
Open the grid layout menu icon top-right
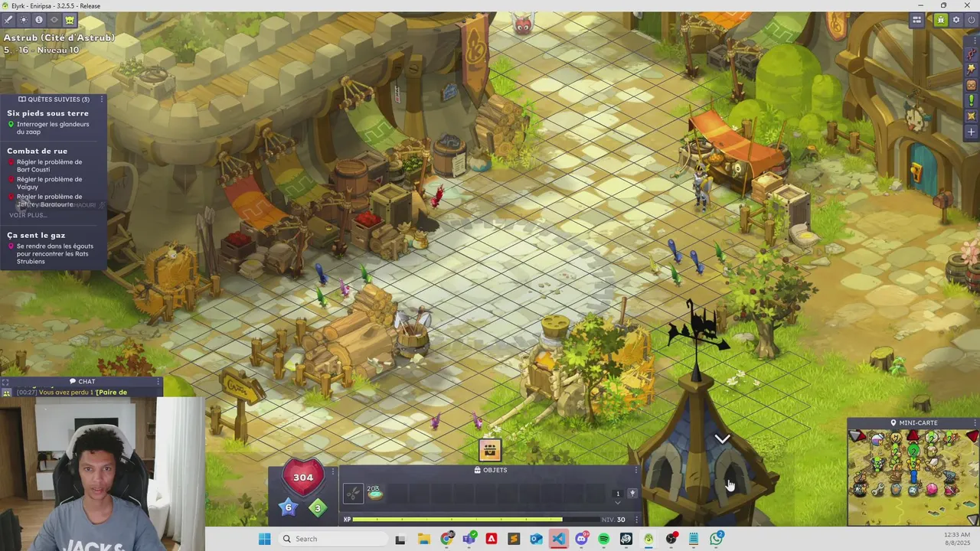916,20
